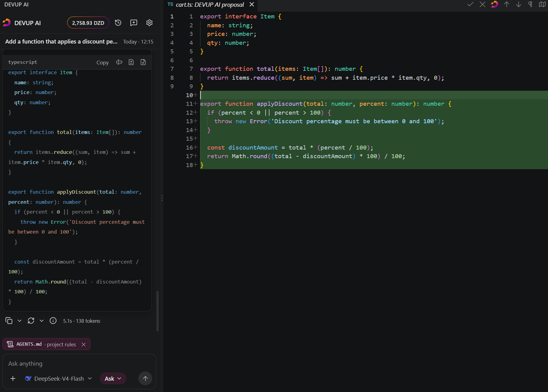Send message with up-arrow button
Screen dimensions: 548x392
coord(145,379)
